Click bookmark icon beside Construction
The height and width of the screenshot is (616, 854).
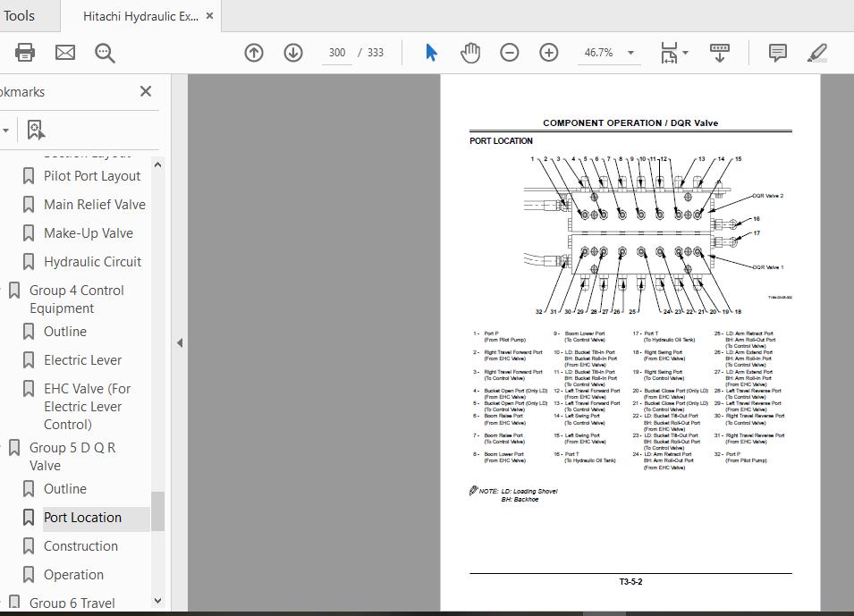(x=29, y=545)
